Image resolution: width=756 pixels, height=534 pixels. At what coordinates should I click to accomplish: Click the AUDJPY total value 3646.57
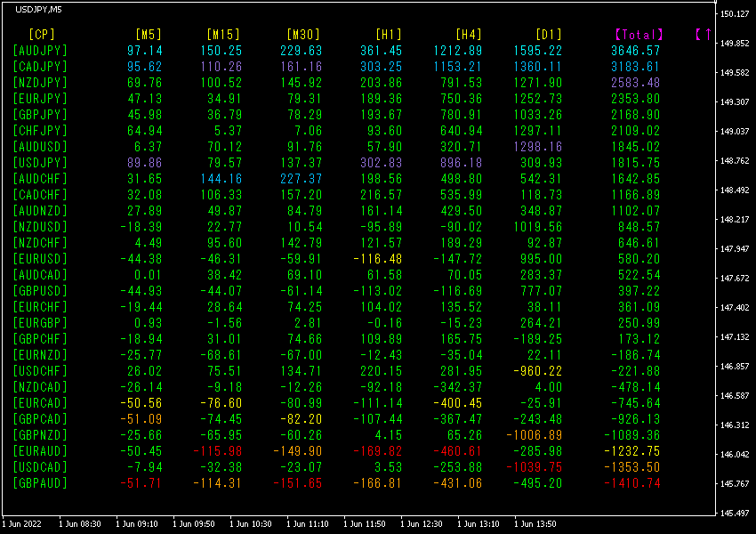tap(635, 51)
